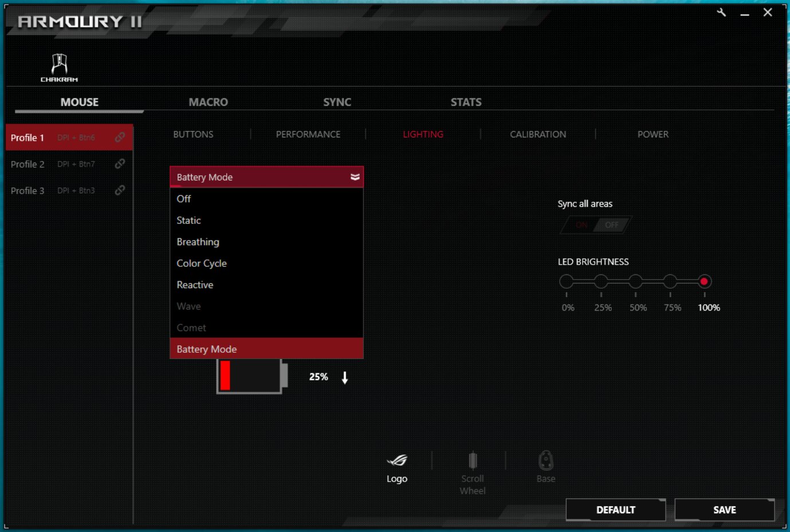Open the POWER sub-tab
The height and width of the screenshot is (532, 790).
(653, 134)
